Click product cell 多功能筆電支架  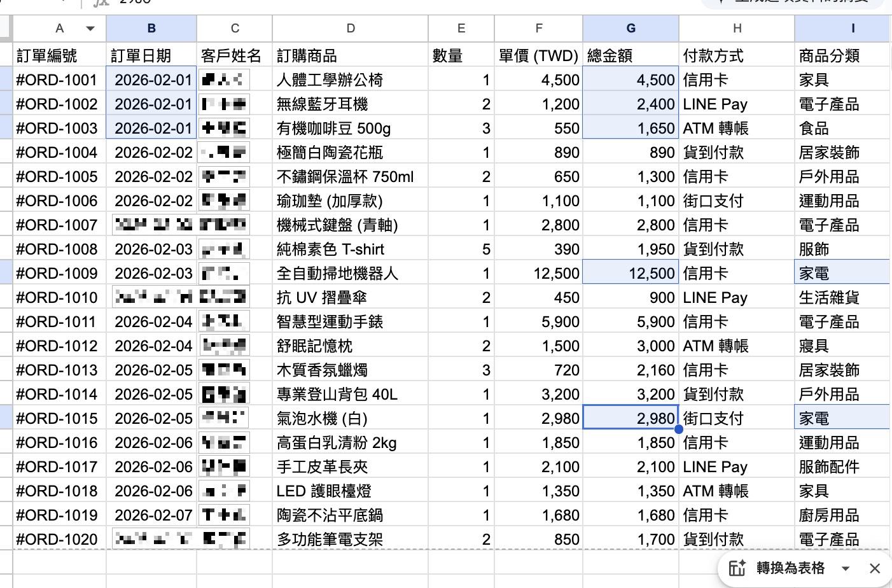tap(351, 539)
